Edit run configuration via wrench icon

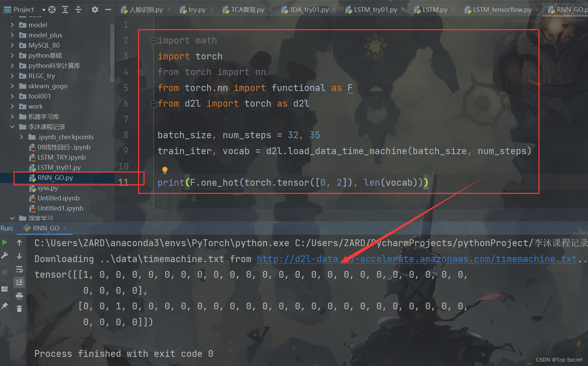[x=4, y=255]
